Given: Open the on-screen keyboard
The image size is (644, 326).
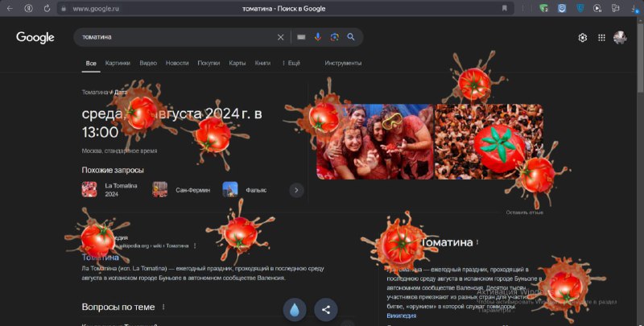Looking at the screenshot, I should tap(301, 37).
